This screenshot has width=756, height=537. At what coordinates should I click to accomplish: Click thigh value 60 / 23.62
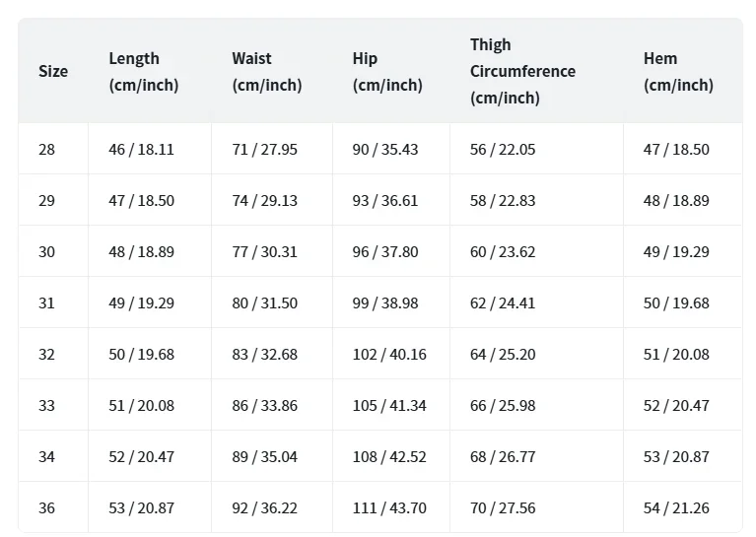(503, 252)
